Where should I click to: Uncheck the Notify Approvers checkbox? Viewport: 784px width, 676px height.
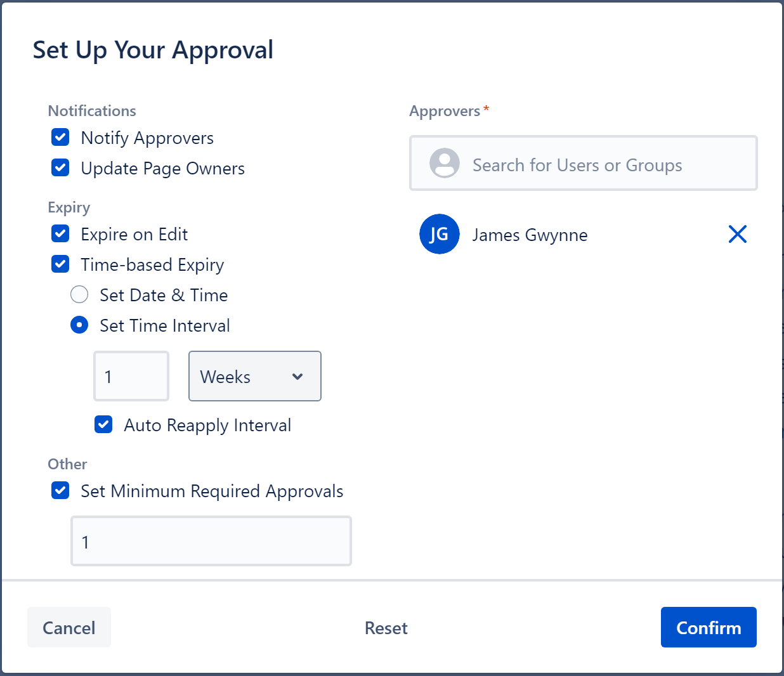(x=60, y=138)
